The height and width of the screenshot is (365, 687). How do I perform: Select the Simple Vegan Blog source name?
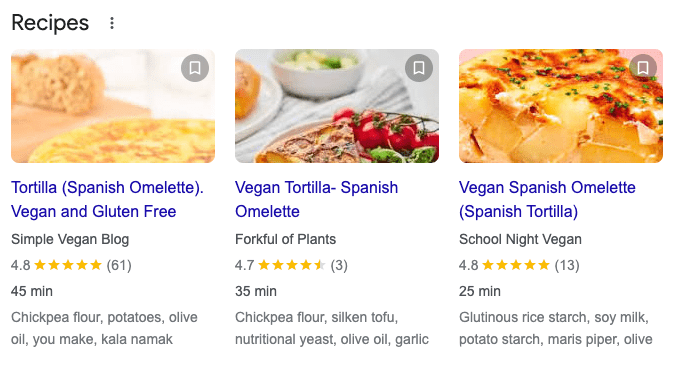tap(70, 239)
